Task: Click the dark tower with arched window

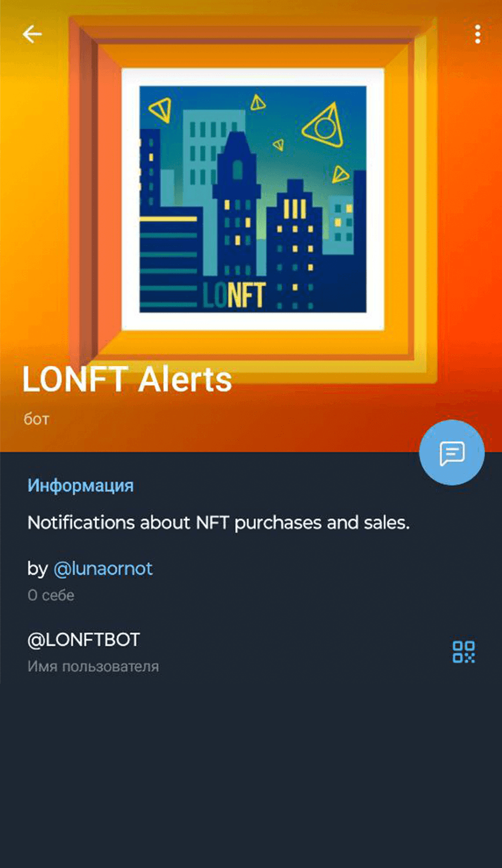Action: coord(237,200)
